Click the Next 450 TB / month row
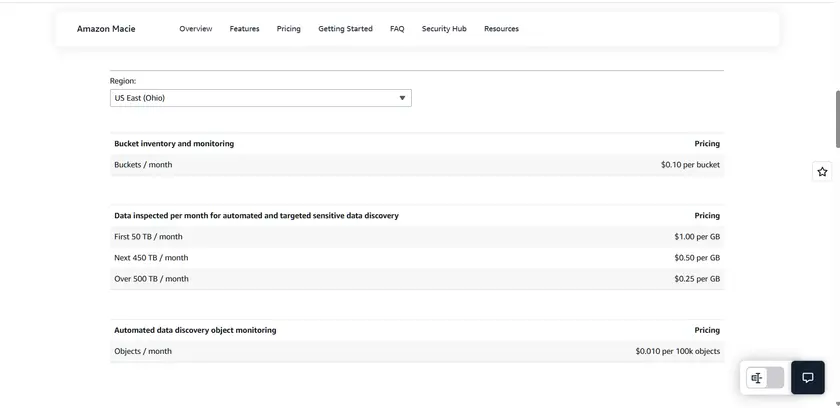This screenshot has width=840, height=408. pyautogui.click(x=416, y=258)
